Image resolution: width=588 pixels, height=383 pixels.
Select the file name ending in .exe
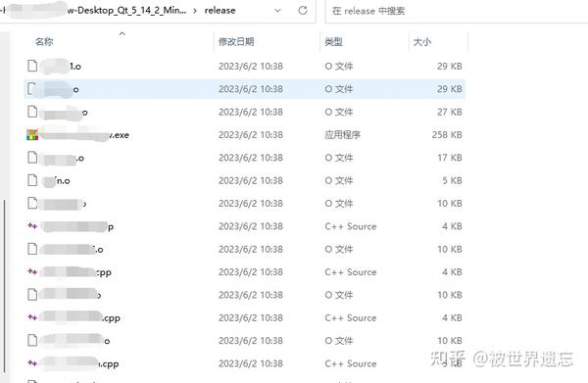(x=84, y=135)
